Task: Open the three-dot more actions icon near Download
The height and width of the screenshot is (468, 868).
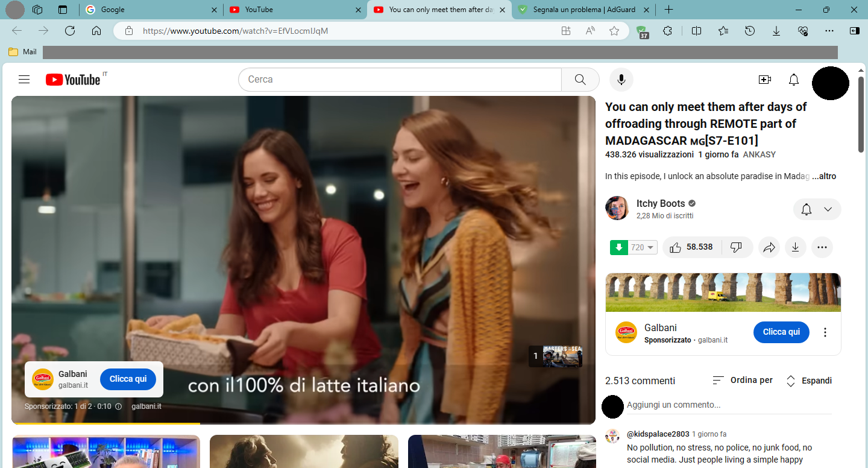Action: pos(822,247)
